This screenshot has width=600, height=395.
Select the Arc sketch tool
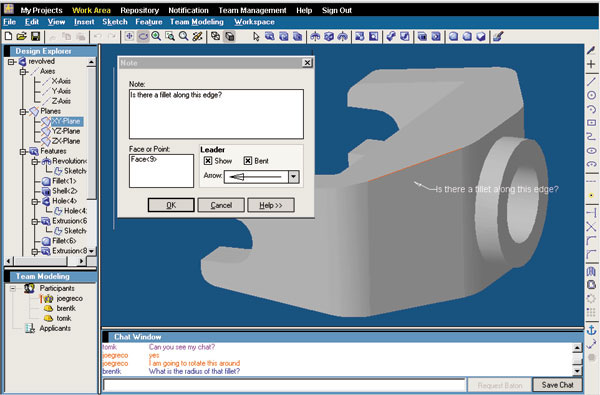(591, 109)
